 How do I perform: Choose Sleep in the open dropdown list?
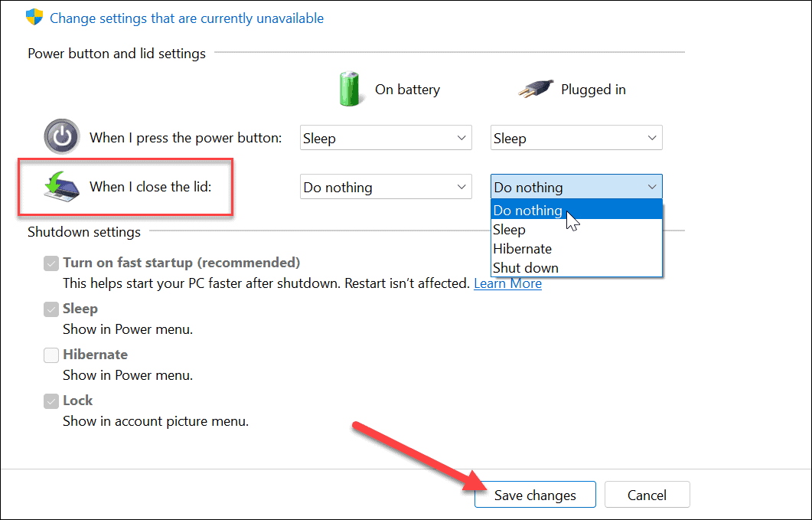[x=510, y=230]
